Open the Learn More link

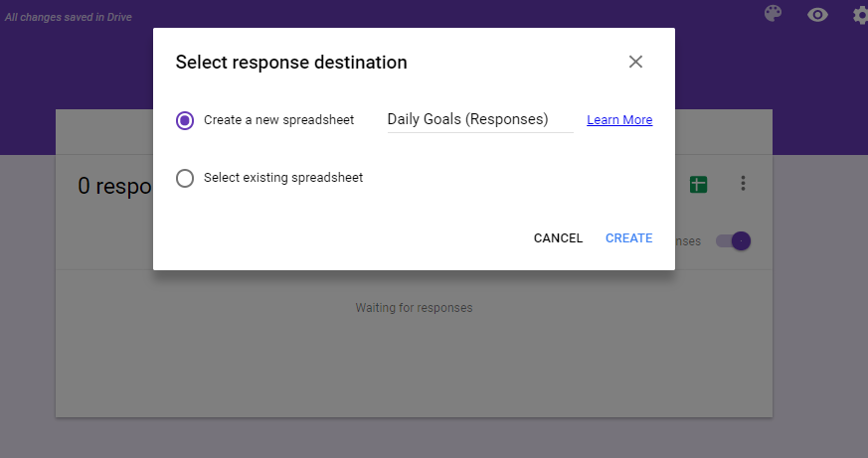coord(619,120)
